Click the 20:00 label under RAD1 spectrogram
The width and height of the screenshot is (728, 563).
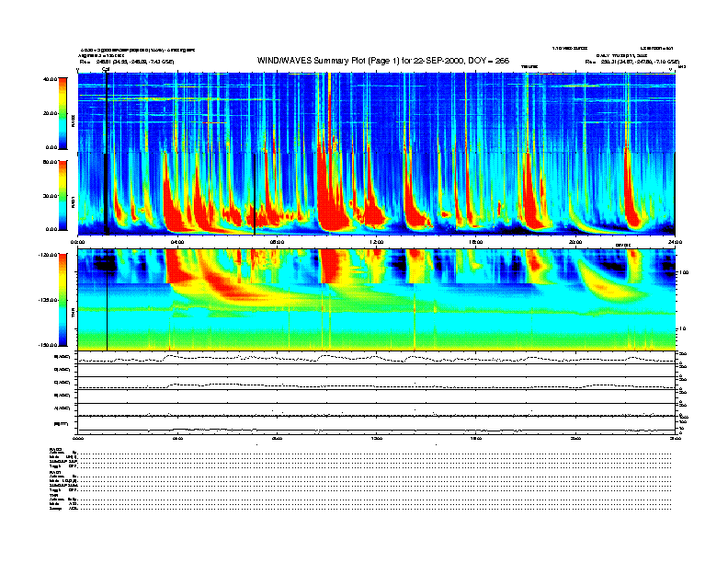click(x=575, y=242)
